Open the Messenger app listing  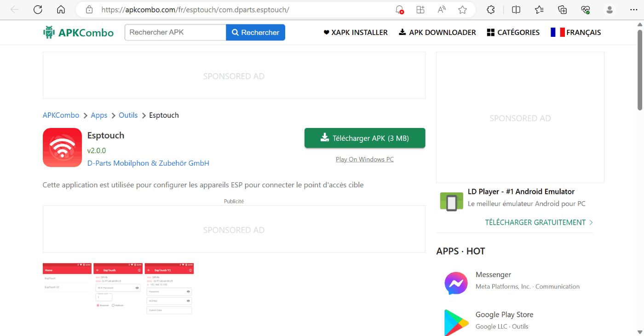pyautogui.click(x=494, y=275)
